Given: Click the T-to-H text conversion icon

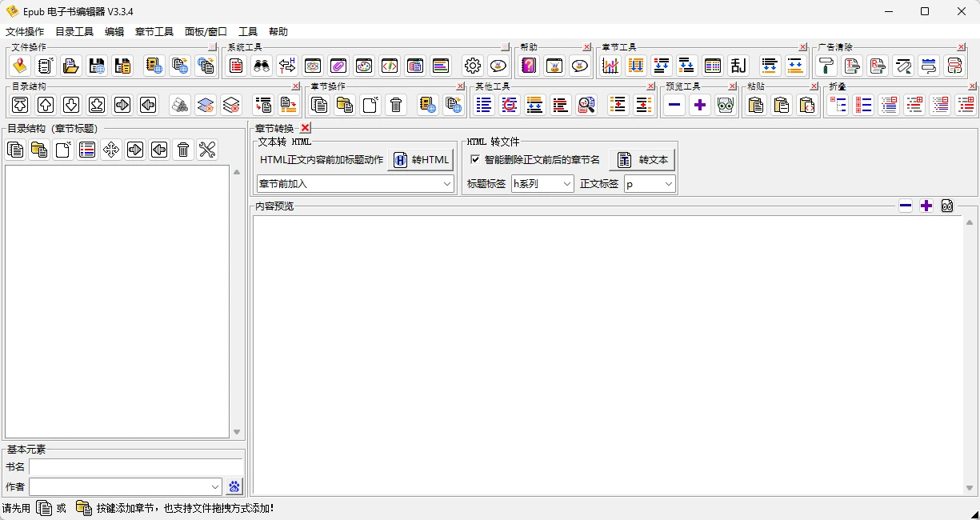Looking at the screenshot, I should click(287, 66).
